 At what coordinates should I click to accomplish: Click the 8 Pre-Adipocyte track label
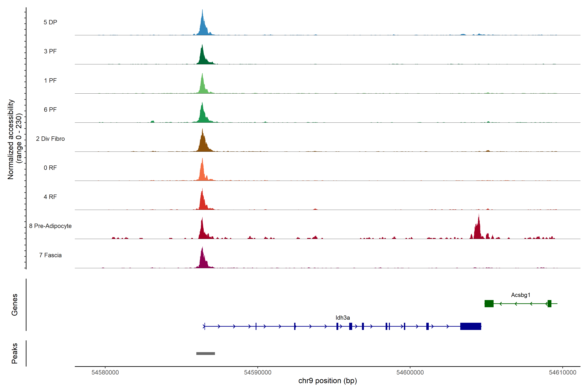point(50,226)
